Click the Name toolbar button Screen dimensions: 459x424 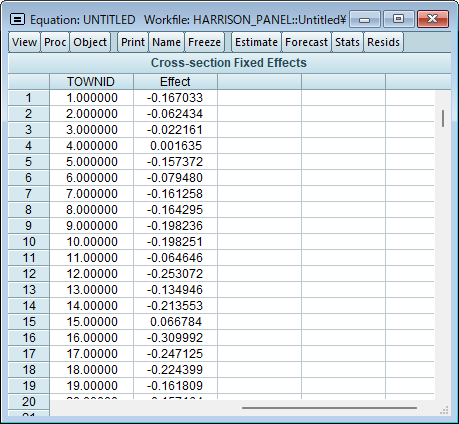pos(166,42)
